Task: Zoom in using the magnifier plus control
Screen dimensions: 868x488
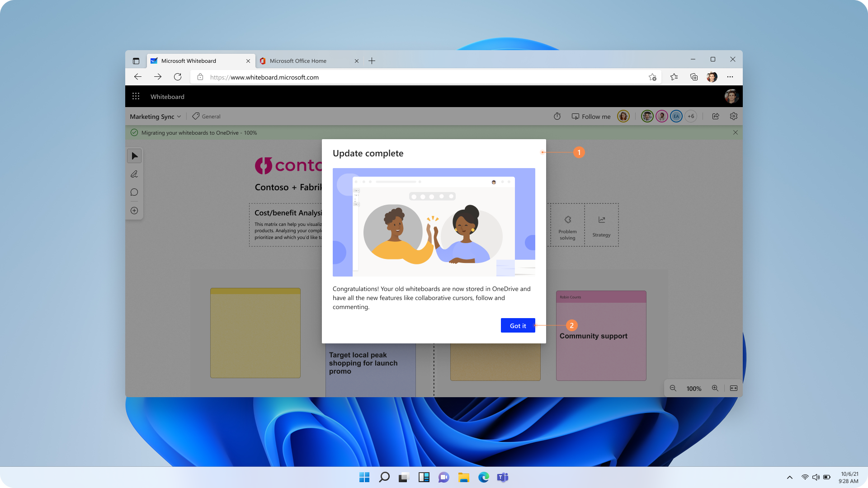Action: point(715,388)
